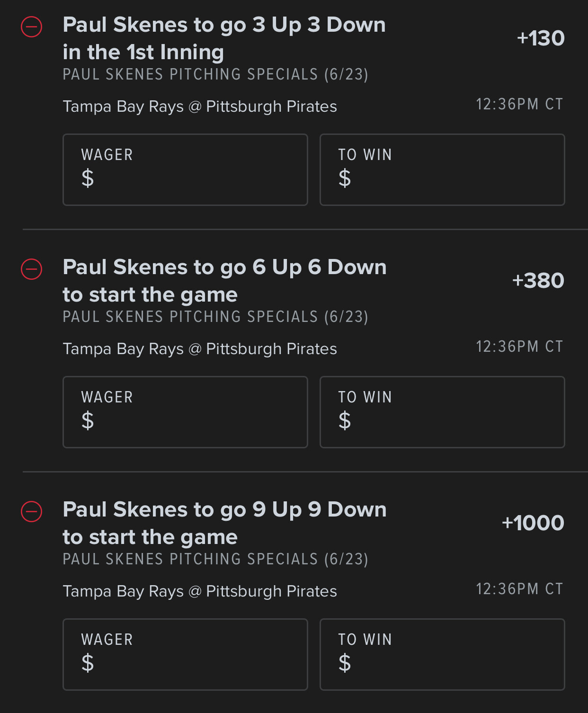Click Rays @ Pirates matchup under 6 Up 6 Down
This screenshot has width=588, height=713.
pyautogui.click(x=200, y=349)
